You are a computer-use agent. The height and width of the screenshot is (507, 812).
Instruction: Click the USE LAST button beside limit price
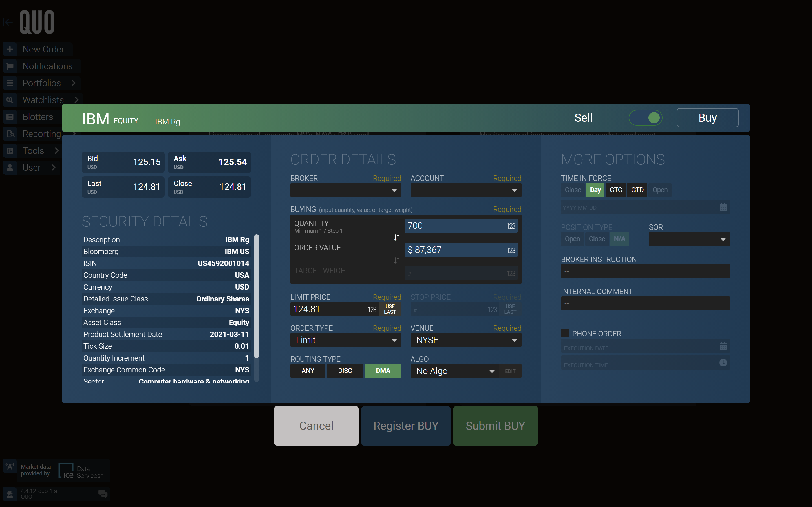click(x=390, y=309)
